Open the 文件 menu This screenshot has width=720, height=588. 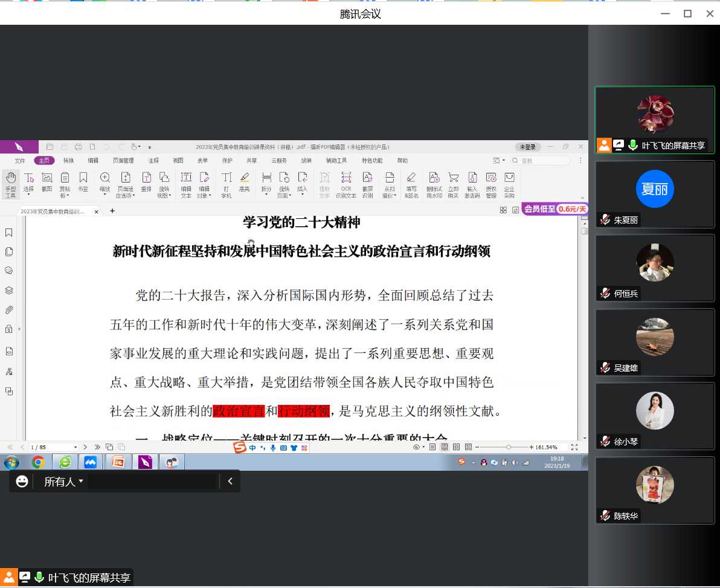[x=20, y=161]
